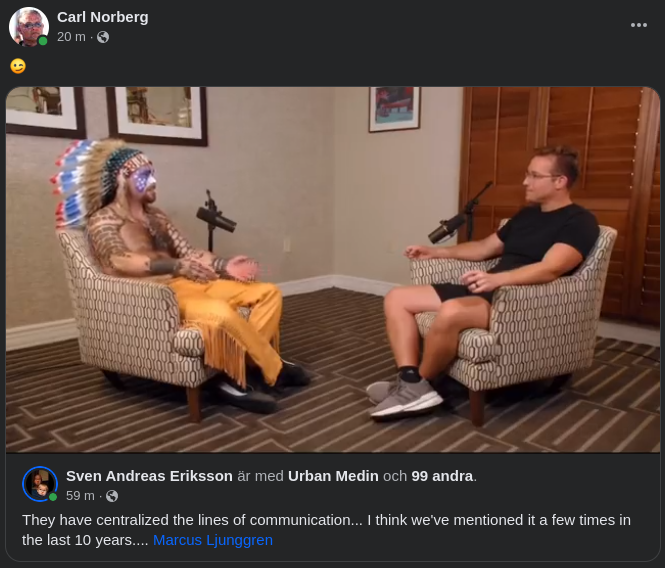Click the globe icon beside 59 m

pos(112,496)
